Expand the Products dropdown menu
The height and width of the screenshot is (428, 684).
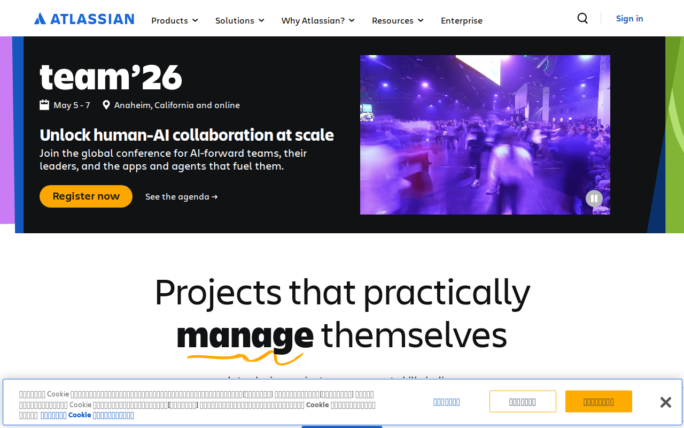pyautogui.click(x=174, y=20)
